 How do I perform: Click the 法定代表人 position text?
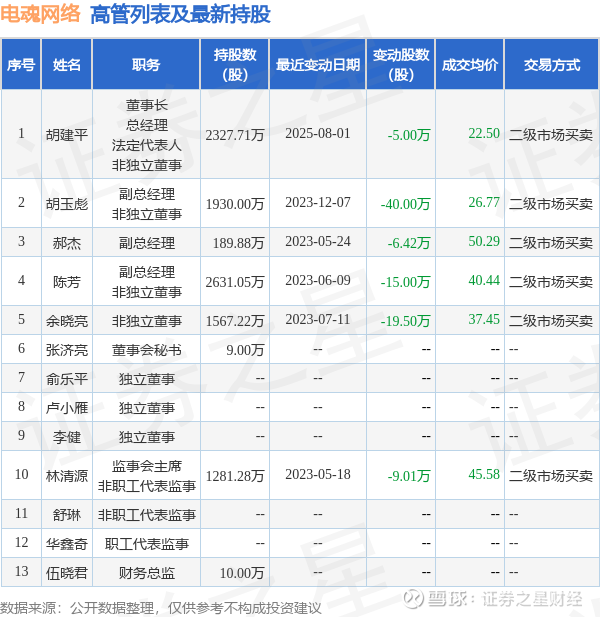[x=146, y=145]
